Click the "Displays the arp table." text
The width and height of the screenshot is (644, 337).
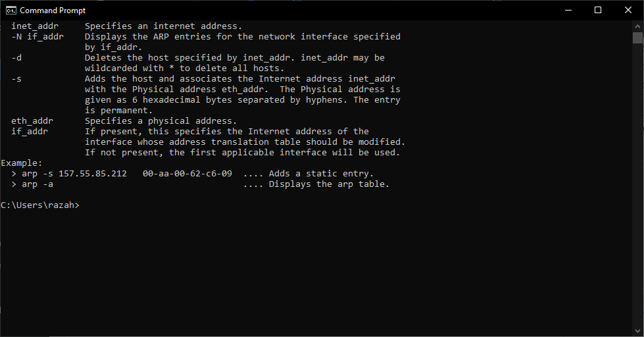pyautogui.click(x=330, y=184)
